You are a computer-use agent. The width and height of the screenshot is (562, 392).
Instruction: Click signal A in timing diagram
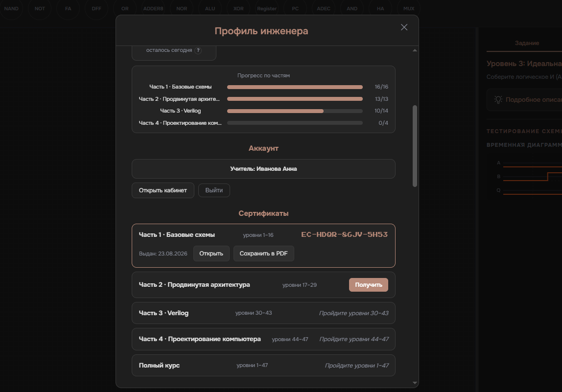498,162
